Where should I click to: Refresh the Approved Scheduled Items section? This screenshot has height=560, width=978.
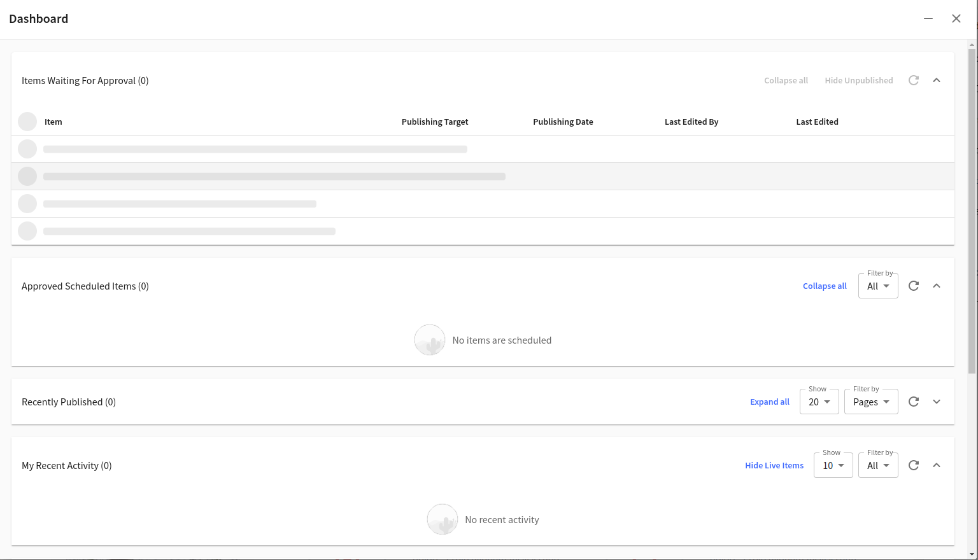click(x=914, y=286)
